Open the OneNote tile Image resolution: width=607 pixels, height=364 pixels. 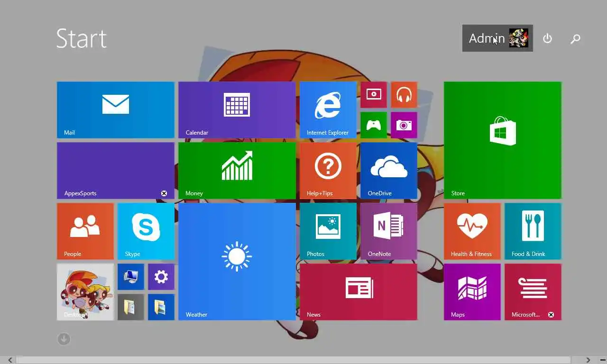pyautogui.click(x=389, y=231)
